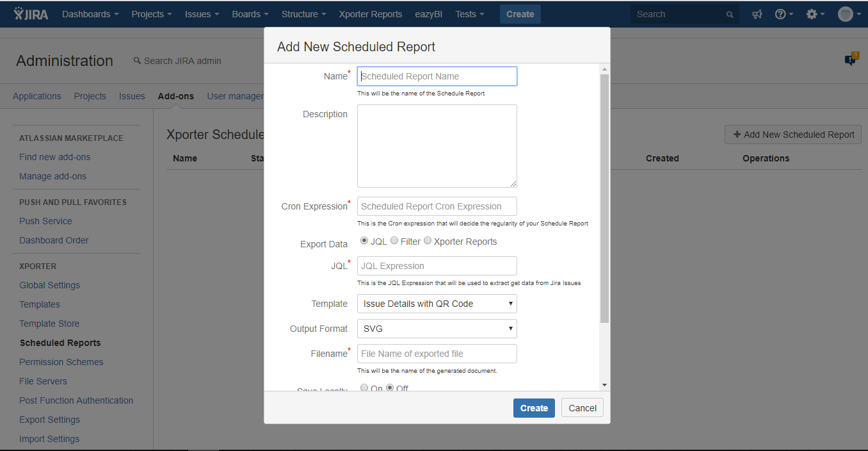Screen dimensions: 868x451
Task: Click the Description text area
Action: pos(437,146)
